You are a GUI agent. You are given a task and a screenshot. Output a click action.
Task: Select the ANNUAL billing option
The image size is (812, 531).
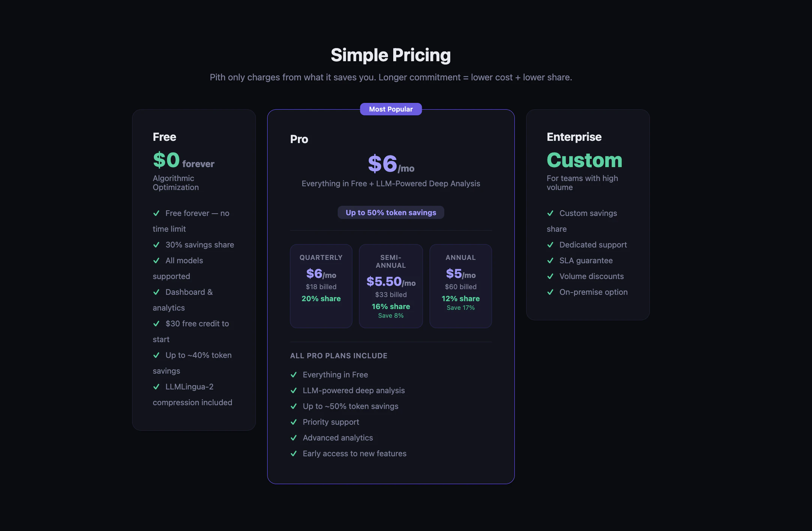coord(460,286)
